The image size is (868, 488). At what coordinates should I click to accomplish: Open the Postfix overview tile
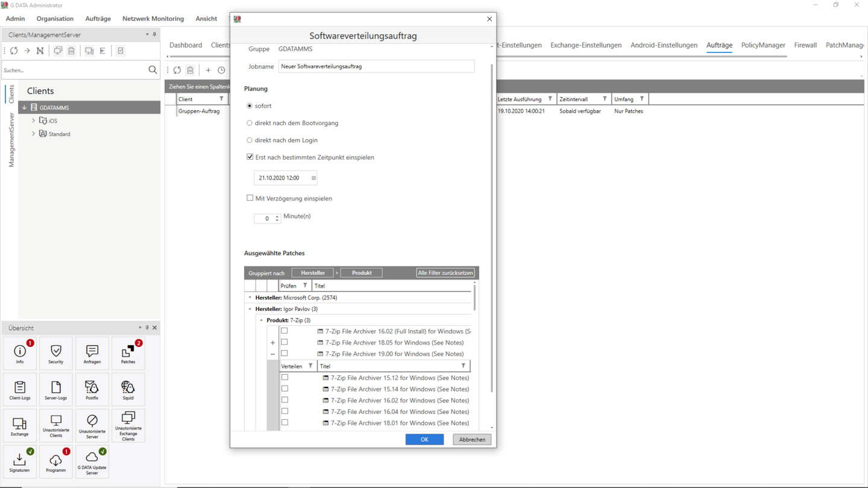pos(92,389)
